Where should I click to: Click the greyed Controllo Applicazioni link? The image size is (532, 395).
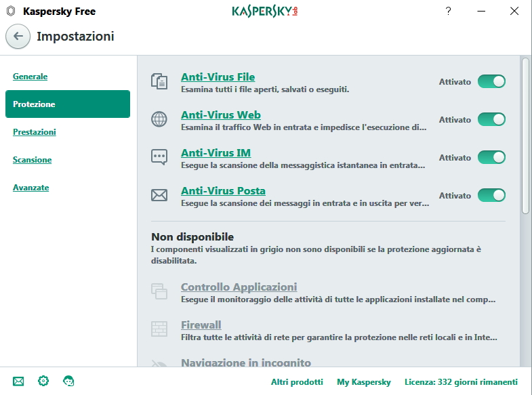pyautogui.click(x=239, y=287)
